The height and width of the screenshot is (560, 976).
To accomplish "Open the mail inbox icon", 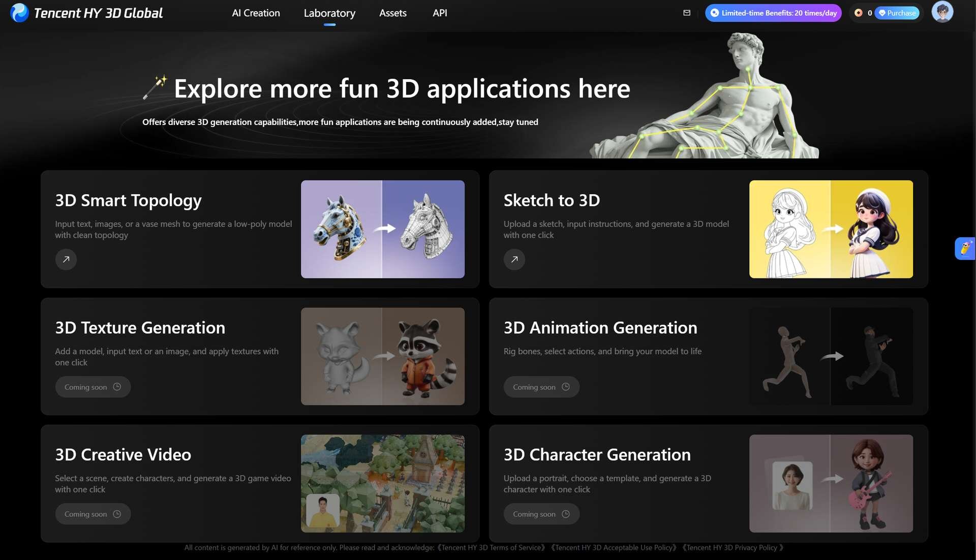I will (x=687, y=13).
